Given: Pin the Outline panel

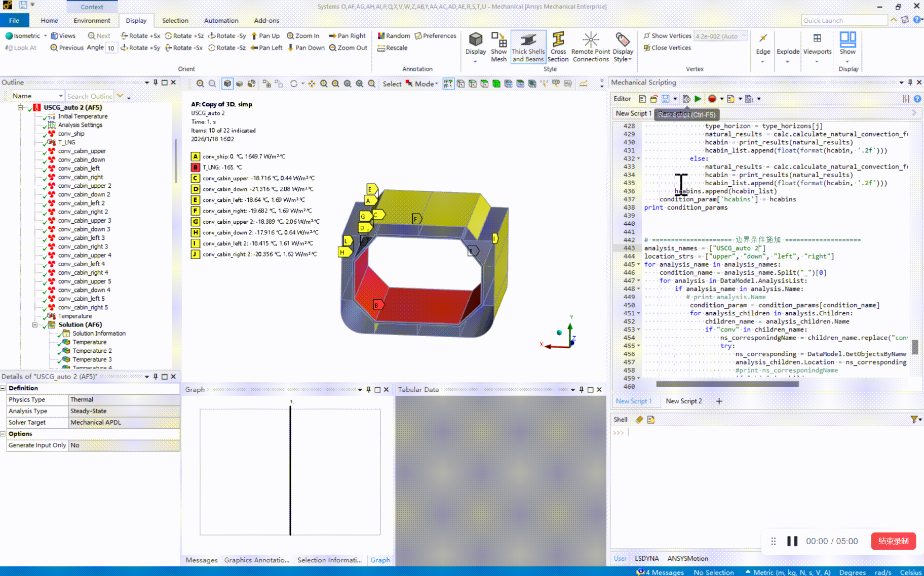Looking at the screenshot, I should click(156, 82).
